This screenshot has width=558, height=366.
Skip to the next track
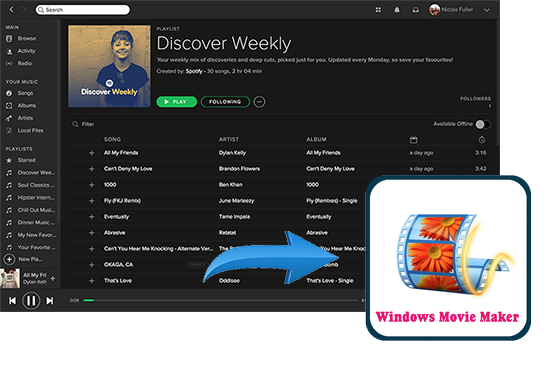50,301
